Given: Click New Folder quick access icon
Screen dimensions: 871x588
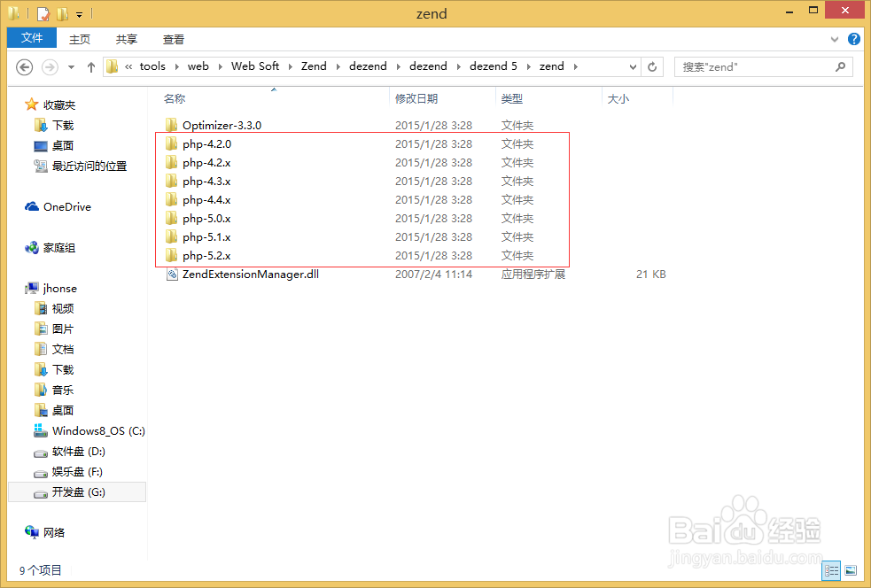Looking at the screenshot, I should pyautogui.click(x=62, y=13).
